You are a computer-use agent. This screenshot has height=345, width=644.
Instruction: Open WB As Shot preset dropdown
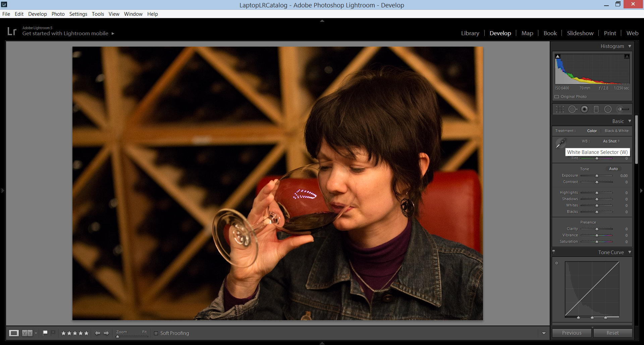pos(611,141)
